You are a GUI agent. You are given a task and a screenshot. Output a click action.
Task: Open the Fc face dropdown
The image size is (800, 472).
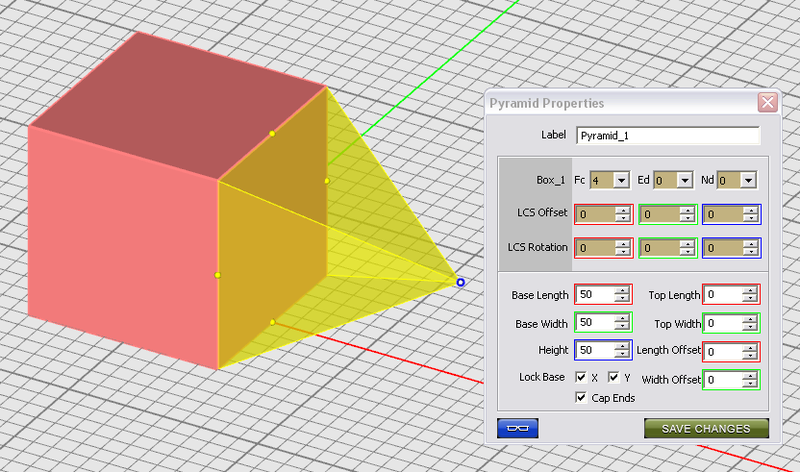[x=621, y=180]
